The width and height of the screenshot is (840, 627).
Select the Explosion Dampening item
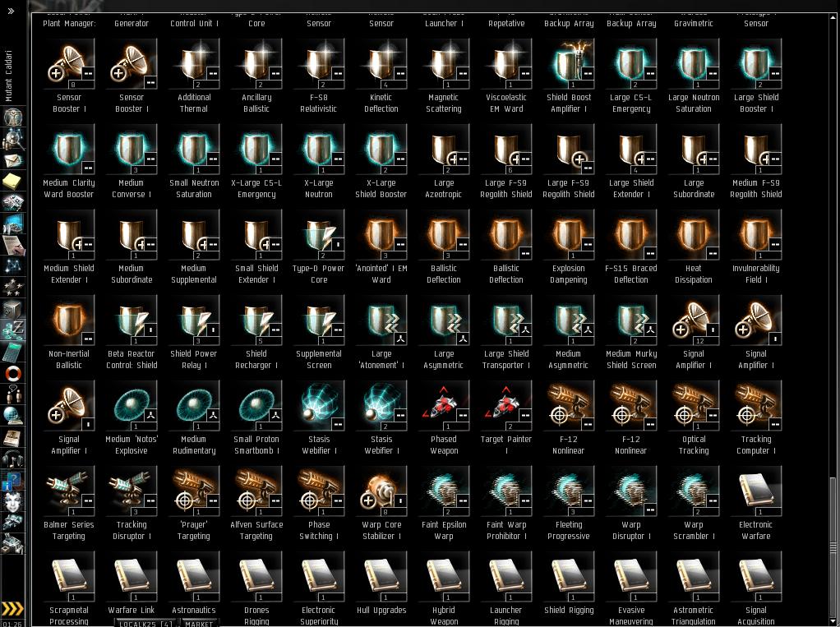pyautogui.click(x=569, y=234)
